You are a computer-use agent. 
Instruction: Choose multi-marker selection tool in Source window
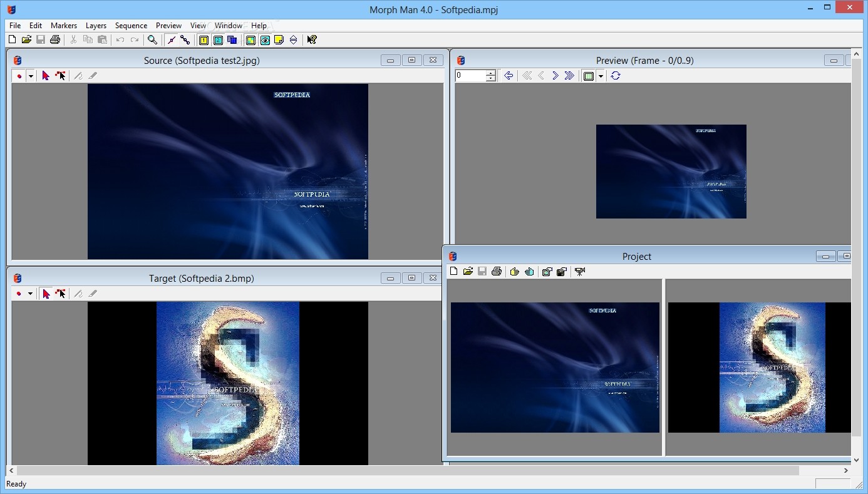pos(60,76)
